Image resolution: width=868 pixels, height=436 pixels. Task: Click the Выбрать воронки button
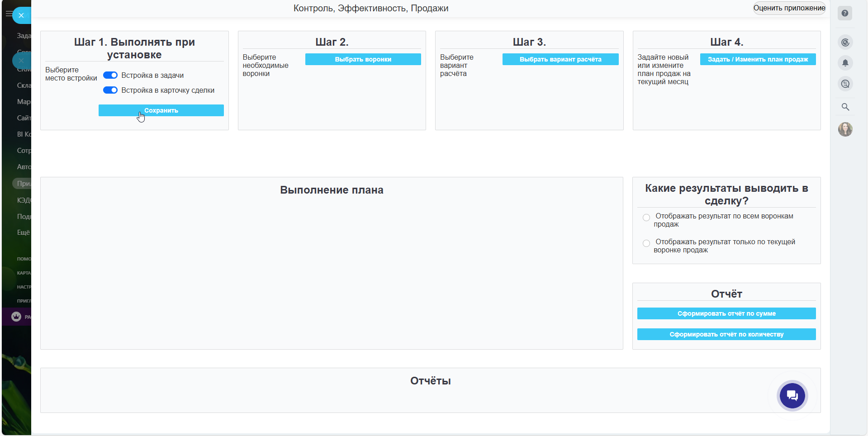pos(363,59)
